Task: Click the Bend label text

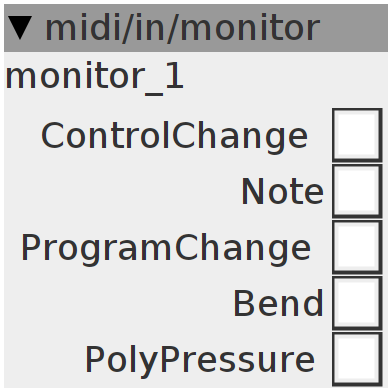Action: pyautogui.click(x=278, y=303)
